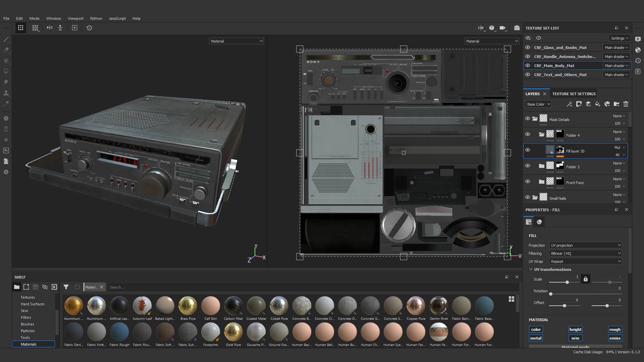Hide the Front Face folder layer

[x=528, y=181]
